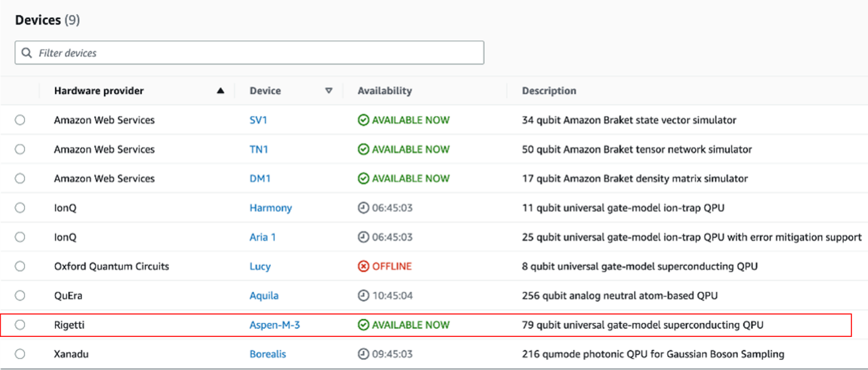Click the search magnifier icon in filter box

(x=26, y=53)
